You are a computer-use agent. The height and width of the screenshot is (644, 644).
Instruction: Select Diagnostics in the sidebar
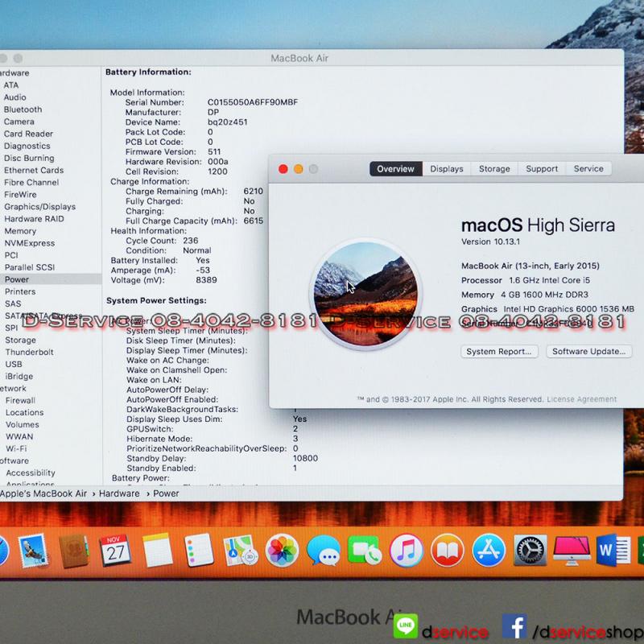tap(27, 146)
